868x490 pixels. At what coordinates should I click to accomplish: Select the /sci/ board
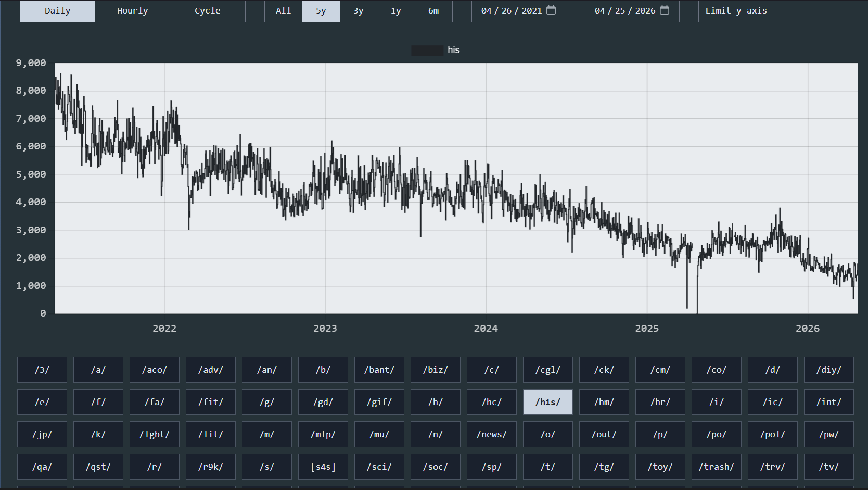[x=379, y=467]
